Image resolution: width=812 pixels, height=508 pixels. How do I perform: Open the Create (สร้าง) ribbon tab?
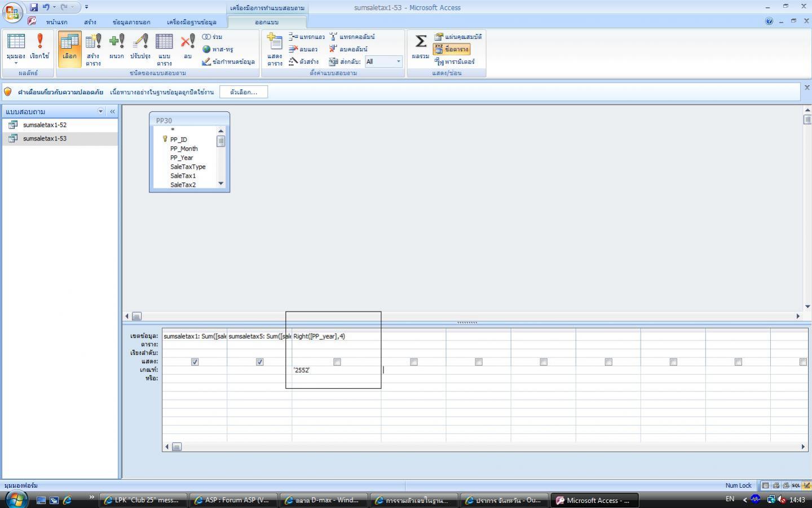[90, 22]
